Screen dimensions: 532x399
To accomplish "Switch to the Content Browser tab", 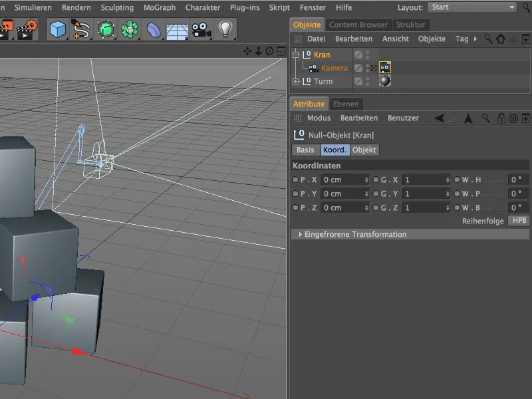I will [358, 25].
